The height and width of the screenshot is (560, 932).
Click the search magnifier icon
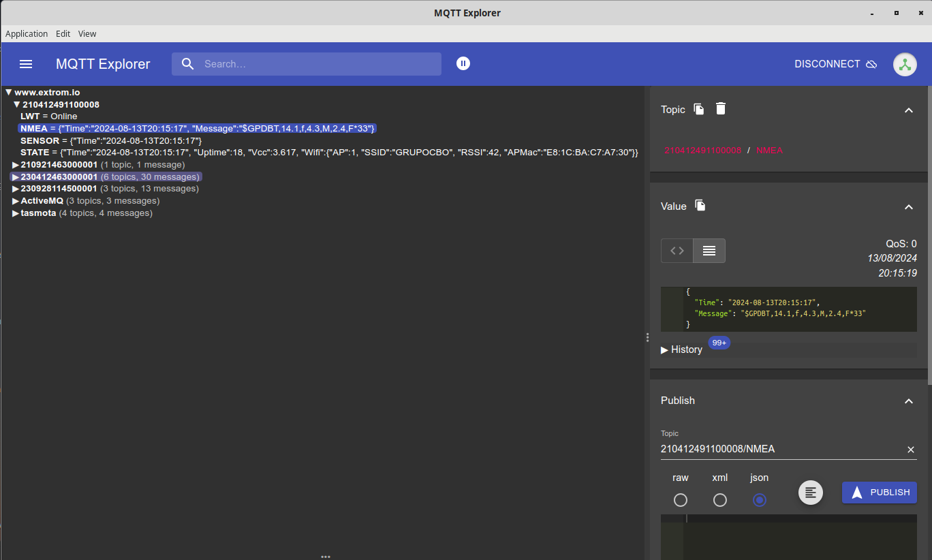click(188, 64)
